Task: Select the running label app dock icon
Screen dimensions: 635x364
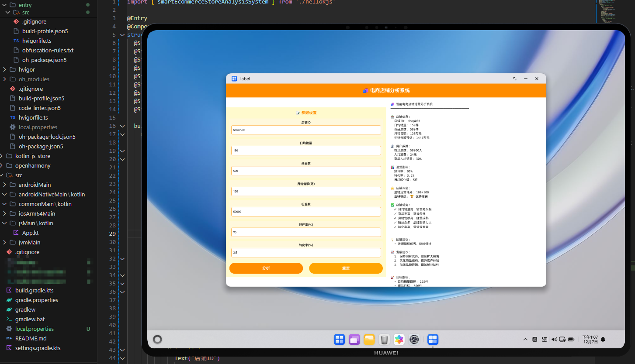Action: pyautogui.click(x=433, y=340)
